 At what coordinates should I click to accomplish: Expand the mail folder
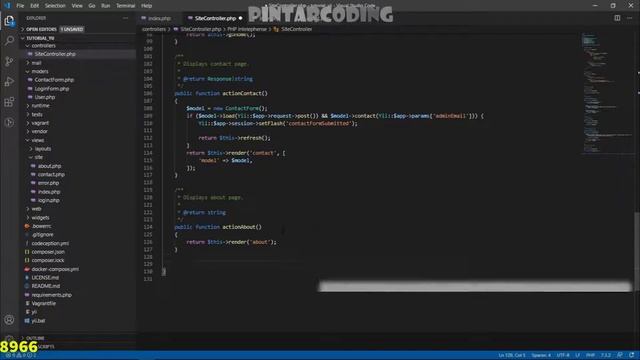(36, 63)
